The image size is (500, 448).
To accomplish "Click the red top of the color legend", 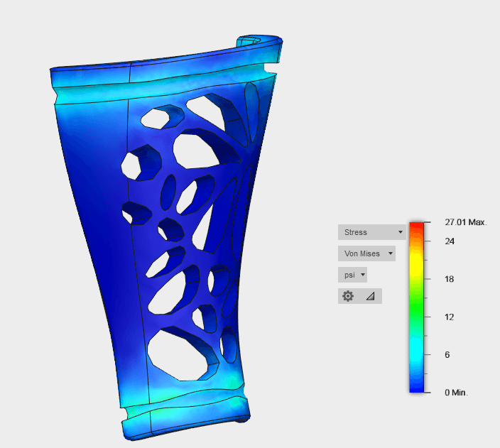I will coord(417,226).
